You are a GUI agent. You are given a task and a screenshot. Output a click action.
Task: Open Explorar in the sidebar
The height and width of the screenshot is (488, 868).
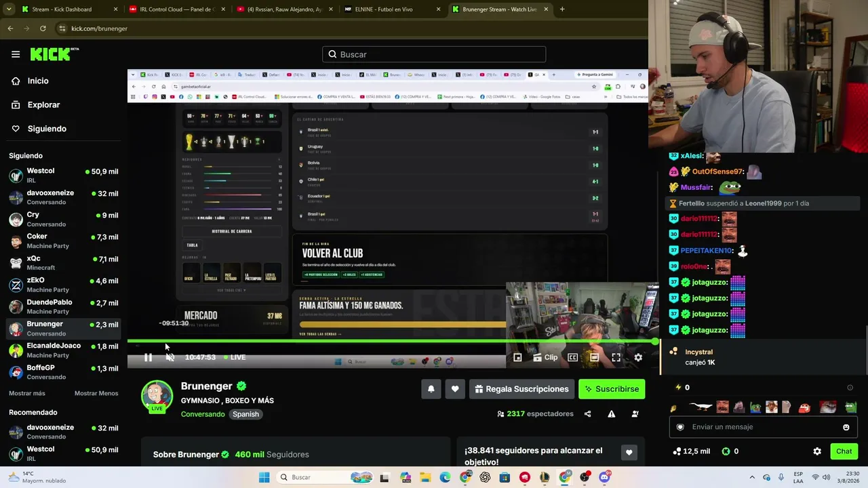point(43,104)
